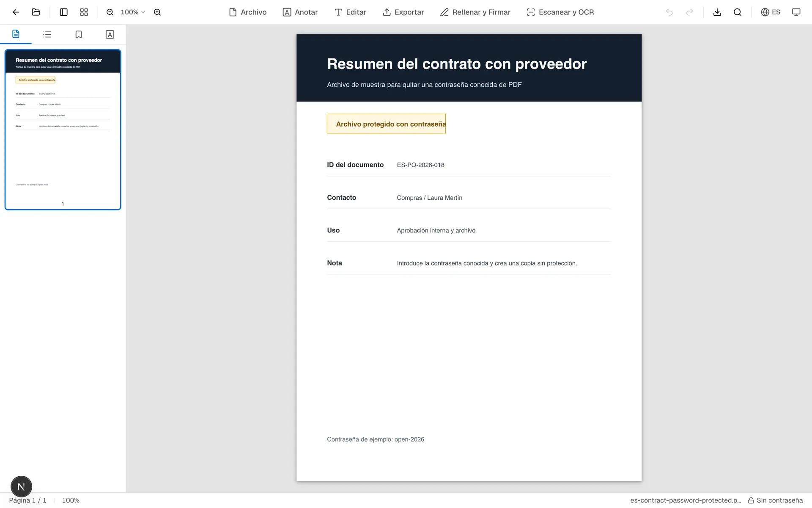
Task: Click the round N badge
Action: pyautogui.click(x=21, y=486)
